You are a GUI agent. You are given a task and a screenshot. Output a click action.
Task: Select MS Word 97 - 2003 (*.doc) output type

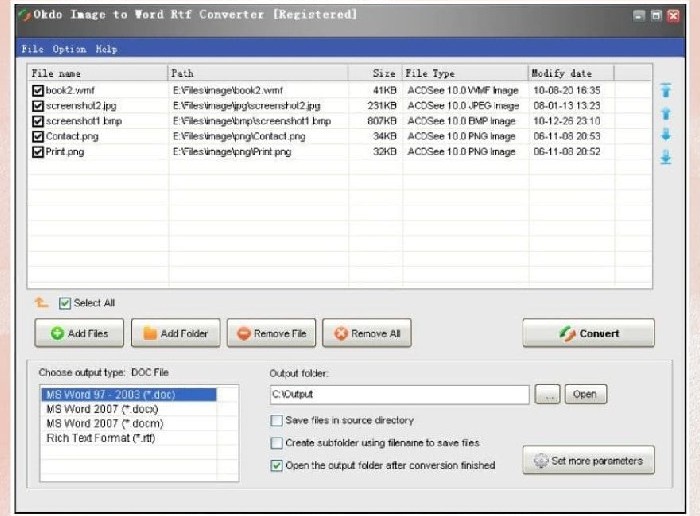[x=129, y=395]
